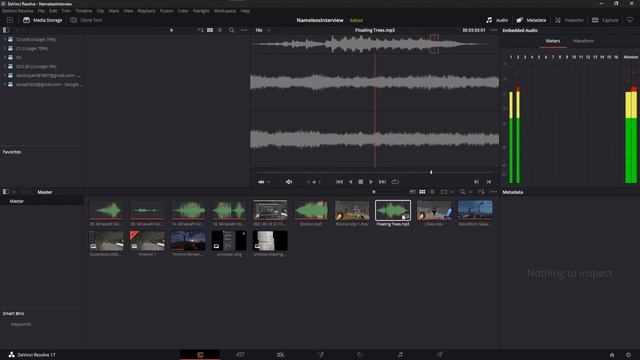Open the bin list layout dropdown arrow
640x360 pixels.
coord(14,192)
